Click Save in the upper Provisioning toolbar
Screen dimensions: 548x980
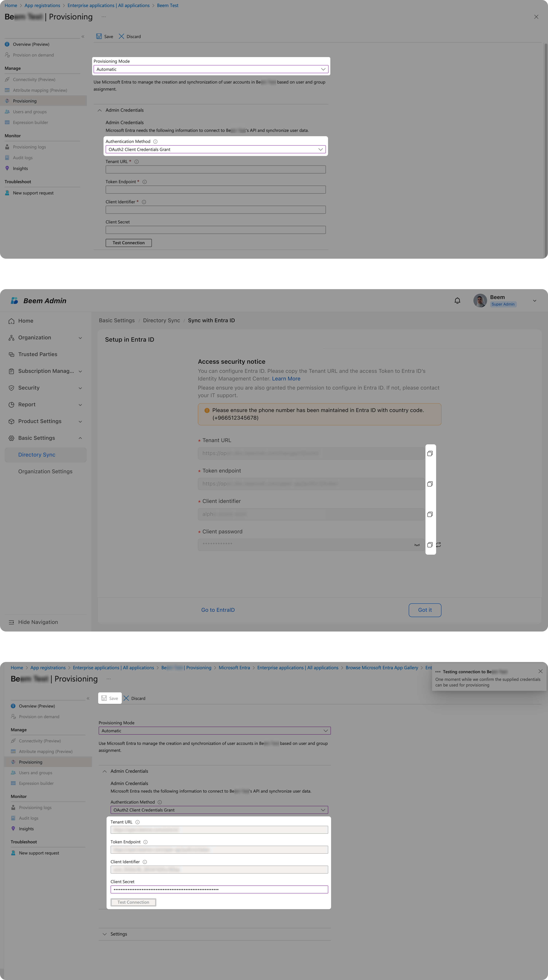[x=105, y=37]
